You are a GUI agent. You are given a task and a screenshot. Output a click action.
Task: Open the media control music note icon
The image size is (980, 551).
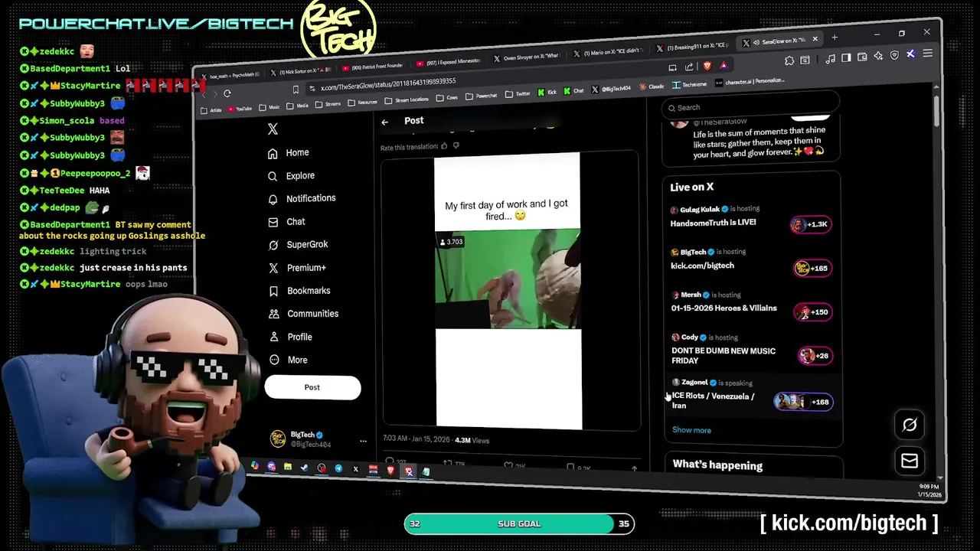[x=831, y=59]
